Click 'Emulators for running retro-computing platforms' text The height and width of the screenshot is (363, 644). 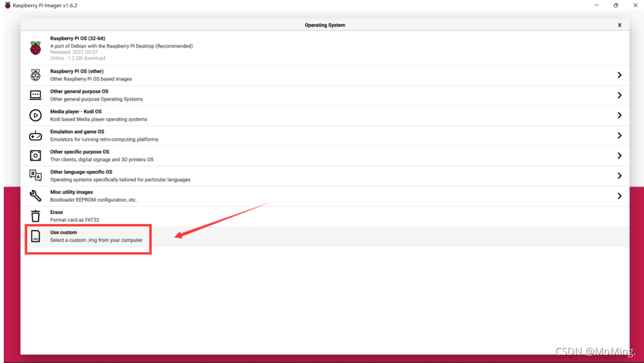(104, 139)
